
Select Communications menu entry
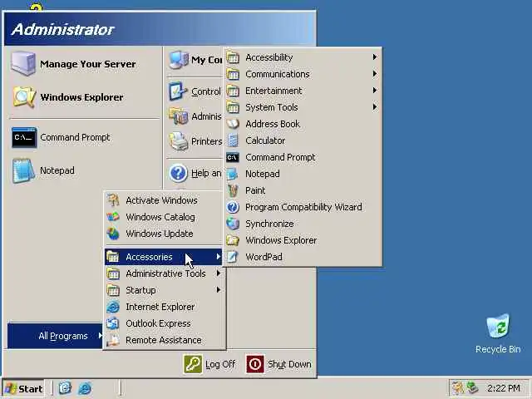(x=302, y=74)
